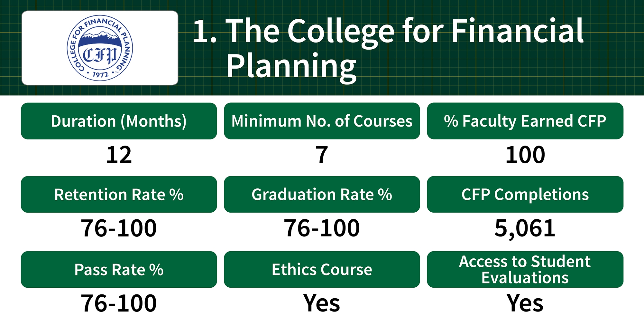The height and width of the screenshot is (335, 644).
Task: Select the Duration (Months) label
Action: [119, 121]
